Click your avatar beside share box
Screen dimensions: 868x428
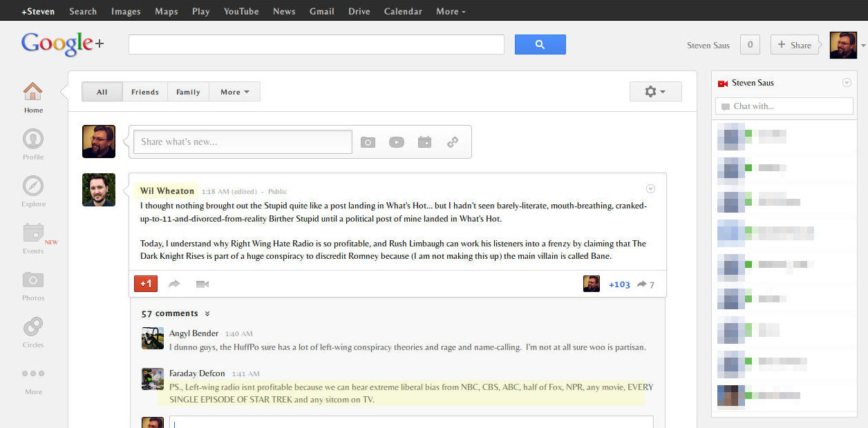tap(99, 142)
